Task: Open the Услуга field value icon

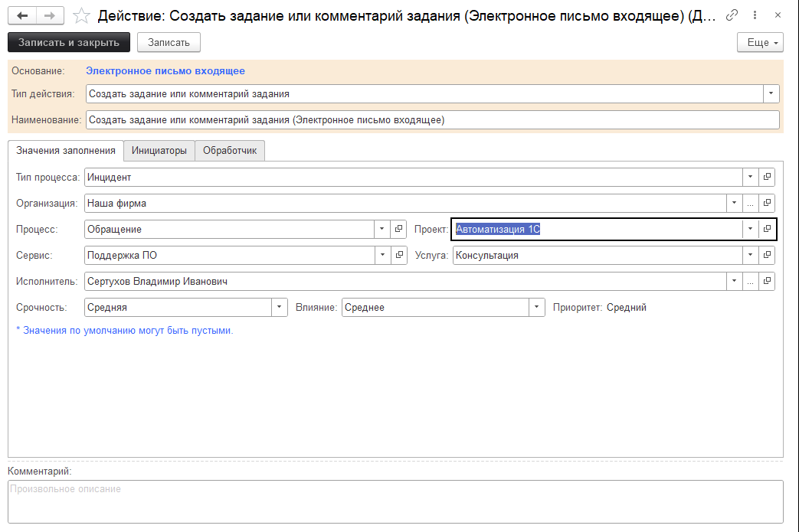Action: click(767, 256)
